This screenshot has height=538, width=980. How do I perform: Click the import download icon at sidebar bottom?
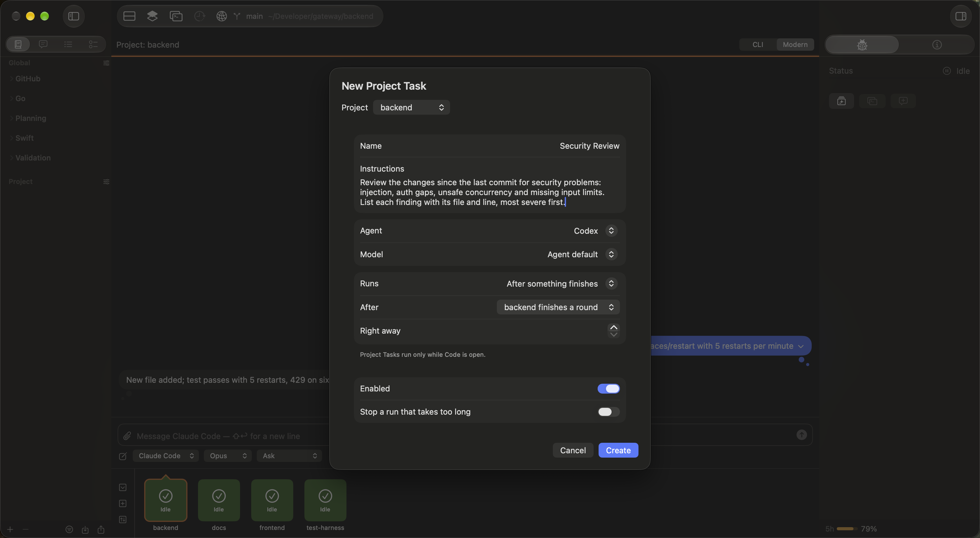(85, 529)
